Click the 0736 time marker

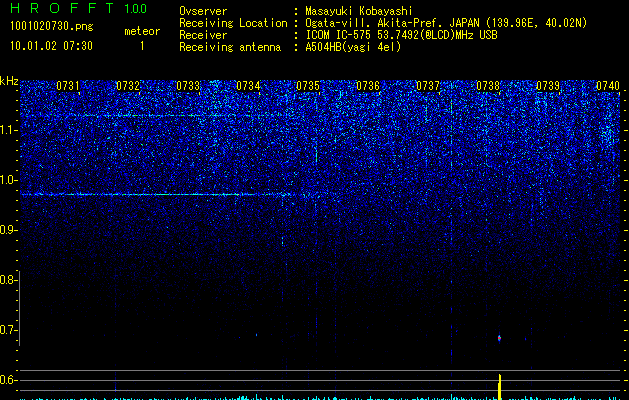click(368, 86)
